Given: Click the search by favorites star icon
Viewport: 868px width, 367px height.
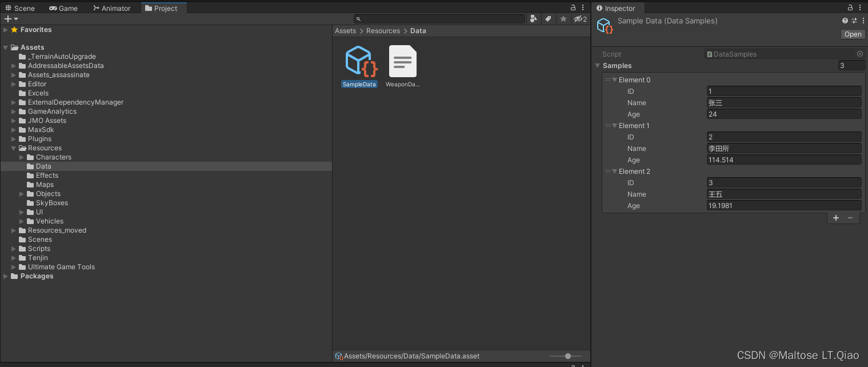Looking at the screenshot, I should point(563,19).
